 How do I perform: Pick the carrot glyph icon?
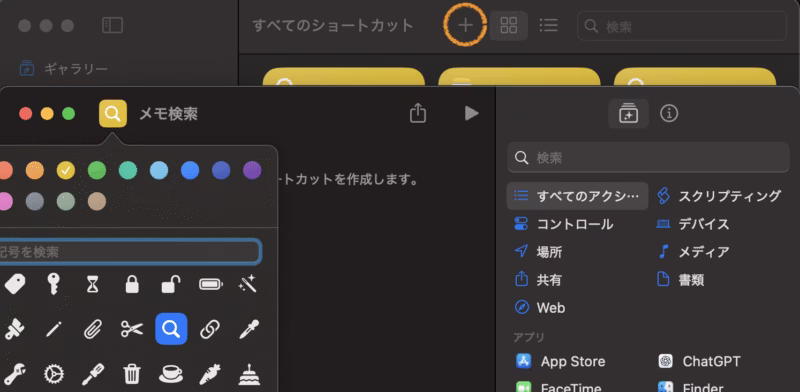point(210,375)
